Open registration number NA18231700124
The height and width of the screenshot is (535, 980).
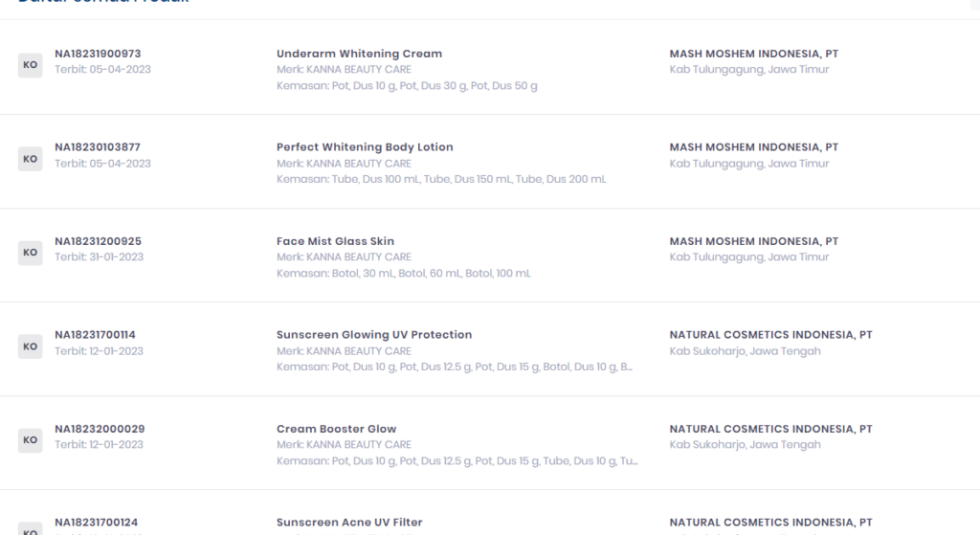97,523
